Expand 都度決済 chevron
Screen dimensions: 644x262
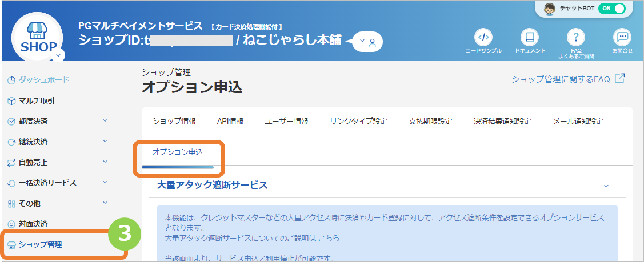pos(105,120)
